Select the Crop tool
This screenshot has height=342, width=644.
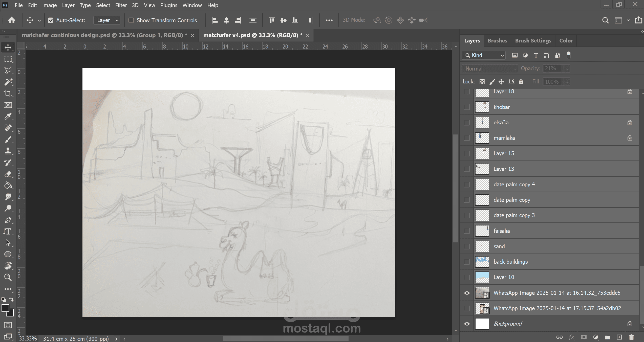click(8, 93)
